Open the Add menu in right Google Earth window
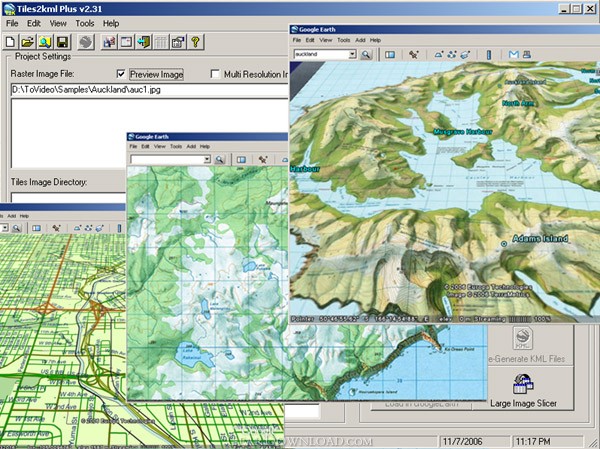600x449 pixels. pyautogui.click(x=360, y=40)
